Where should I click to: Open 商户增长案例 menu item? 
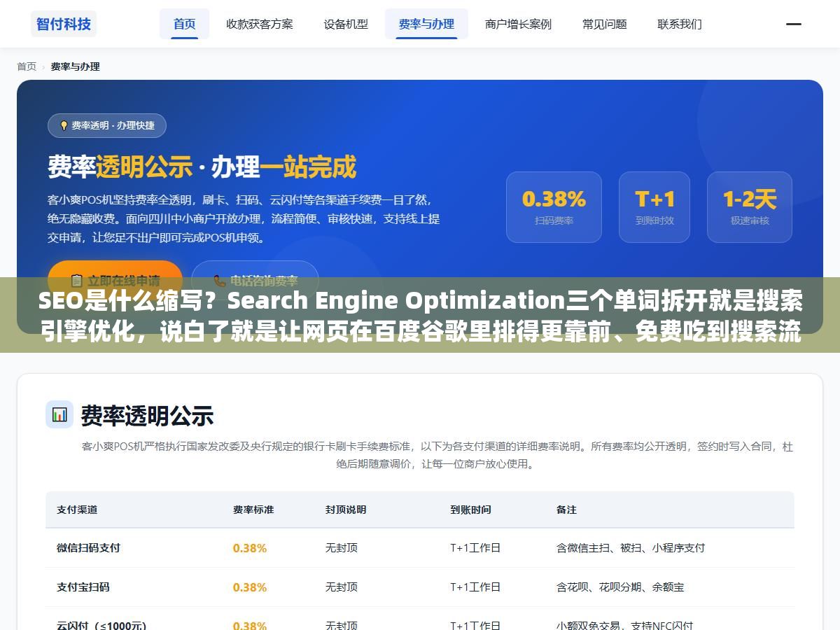click(518, 24)
